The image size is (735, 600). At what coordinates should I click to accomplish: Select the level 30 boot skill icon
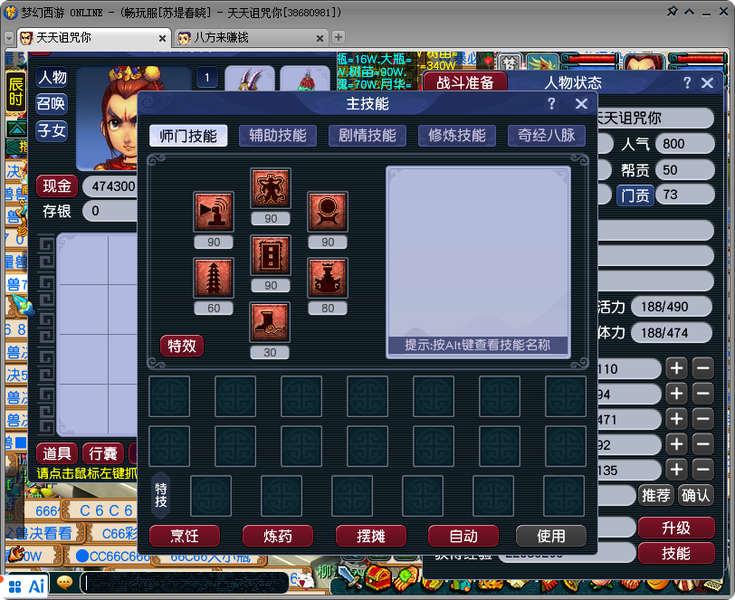click(270, 322)
